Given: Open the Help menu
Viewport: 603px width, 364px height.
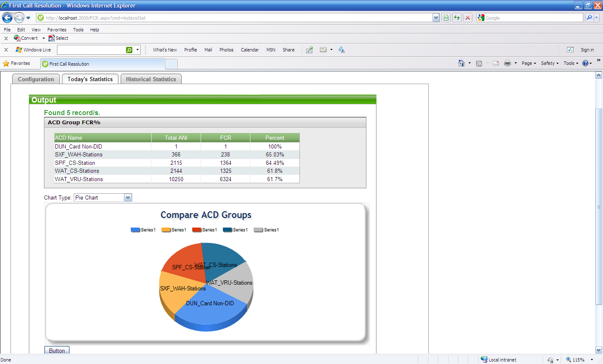Looking at the screenshot, I should (x=94, y=30).
